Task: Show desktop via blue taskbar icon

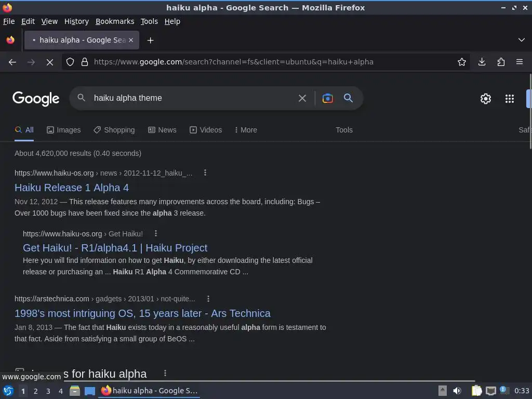Action: coord(89,391)
